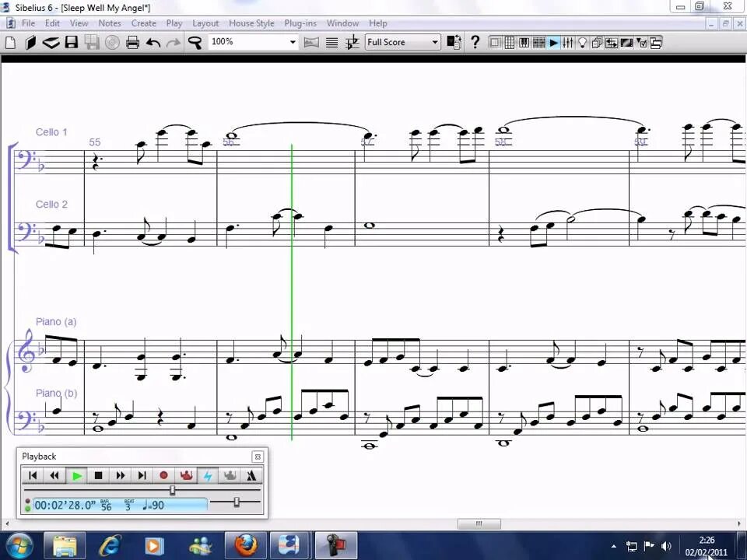
Task: Open the Layout menu
Action: [205, 23]
